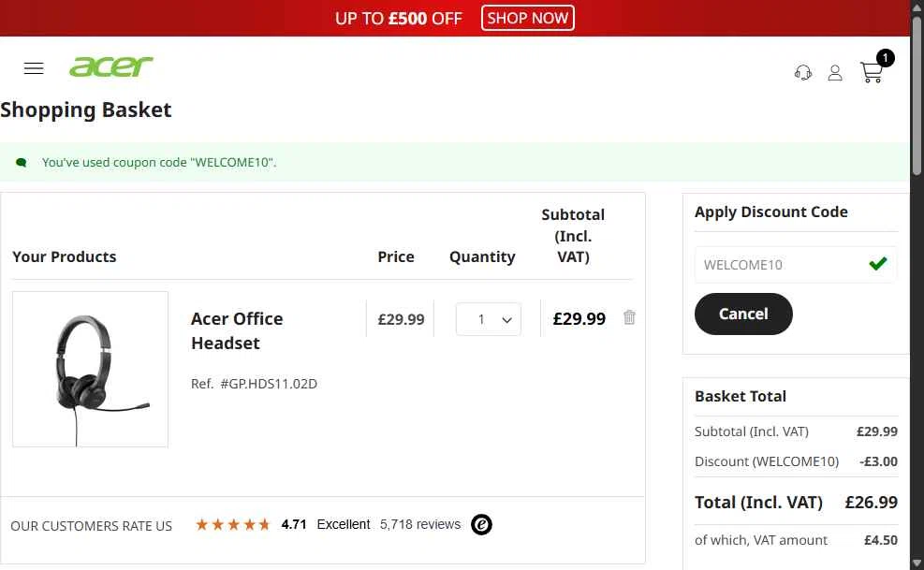View the shopping cart icon
The height and width of the screenshot is (570, 924).
tap(871, 72)
